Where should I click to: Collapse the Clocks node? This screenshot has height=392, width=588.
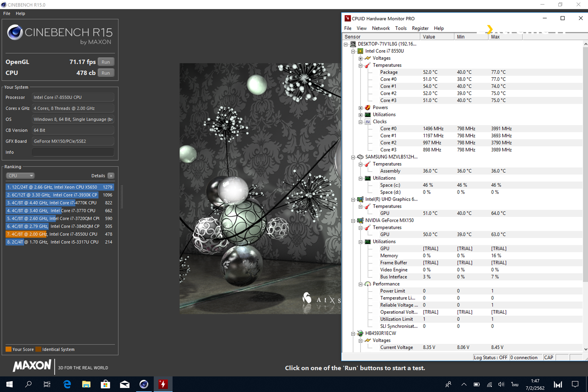pos(361,122)
